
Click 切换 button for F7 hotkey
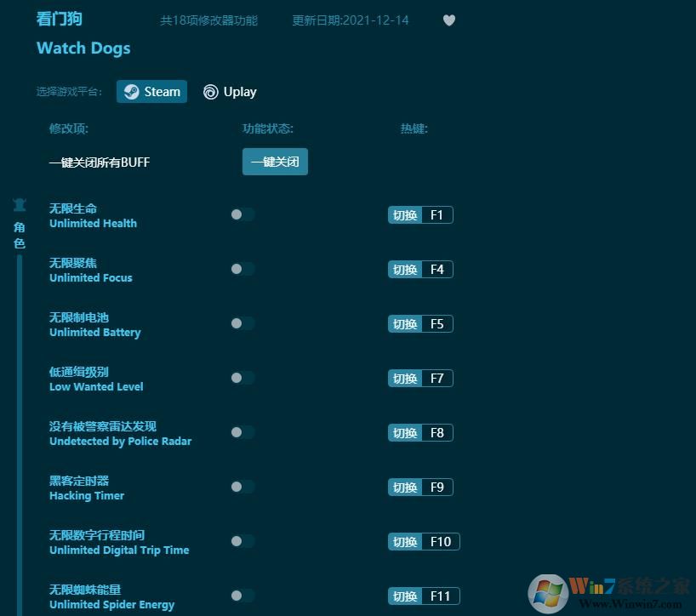click(405, 379)
